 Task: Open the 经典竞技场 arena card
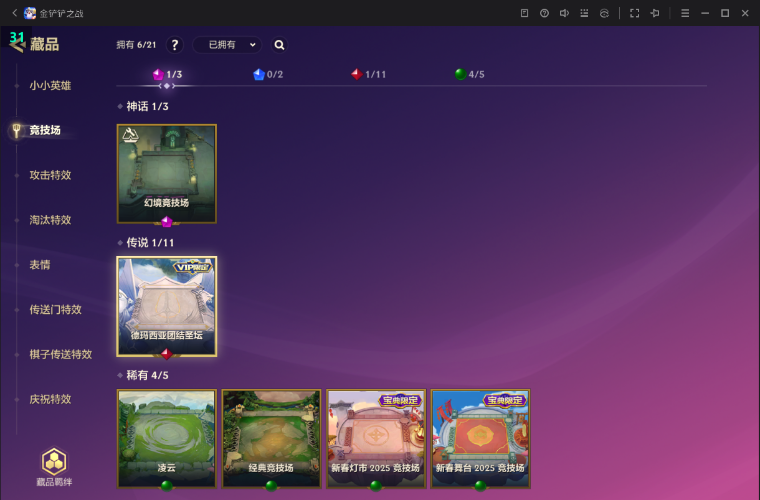[x=271, y=438]
